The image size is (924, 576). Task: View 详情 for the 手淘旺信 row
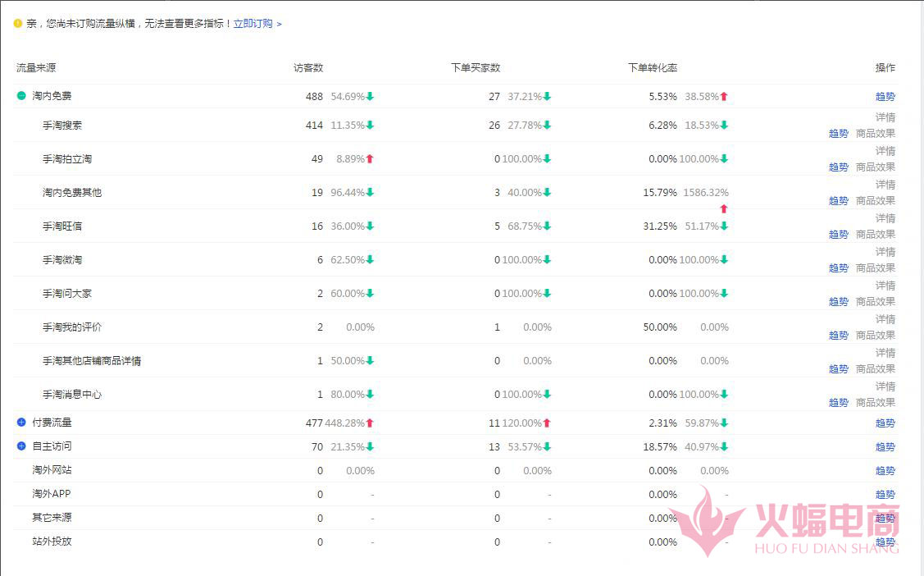coord(885,218)
